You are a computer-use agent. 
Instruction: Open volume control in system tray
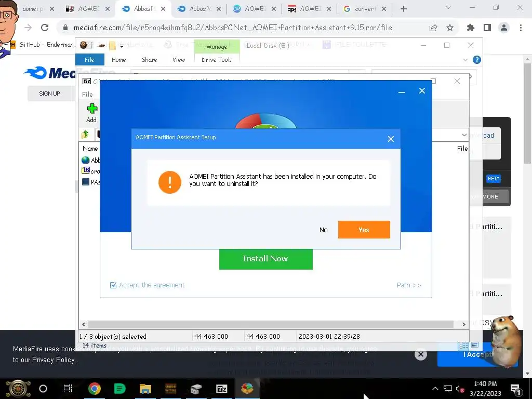[x=460, y=389]
